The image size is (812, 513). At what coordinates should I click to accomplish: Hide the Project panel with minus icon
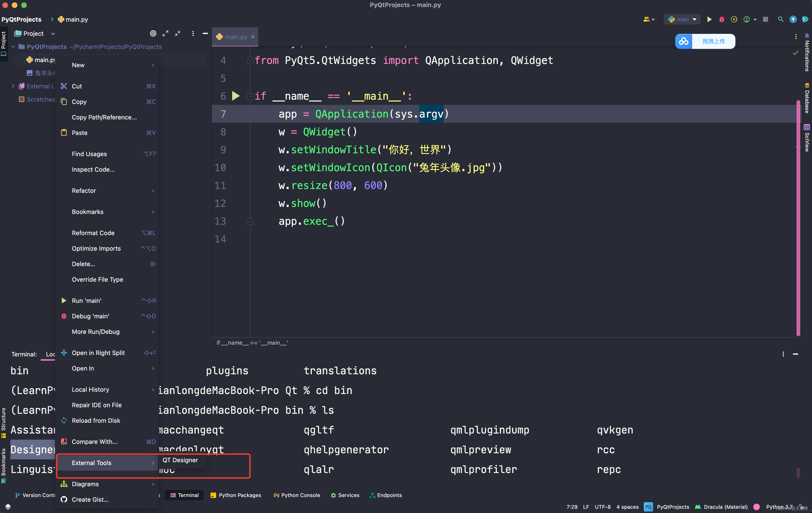pyautogui.click(x=205, y=33)
